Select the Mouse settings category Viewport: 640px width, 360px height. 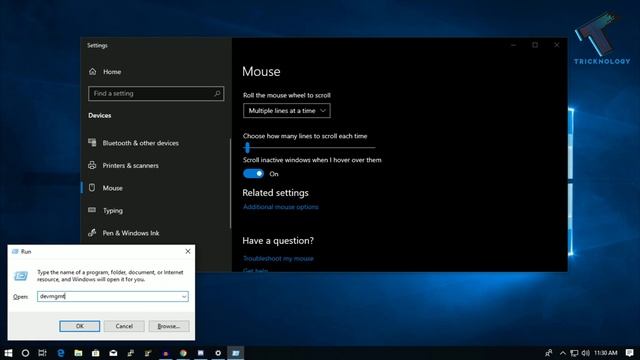(113, 188)
